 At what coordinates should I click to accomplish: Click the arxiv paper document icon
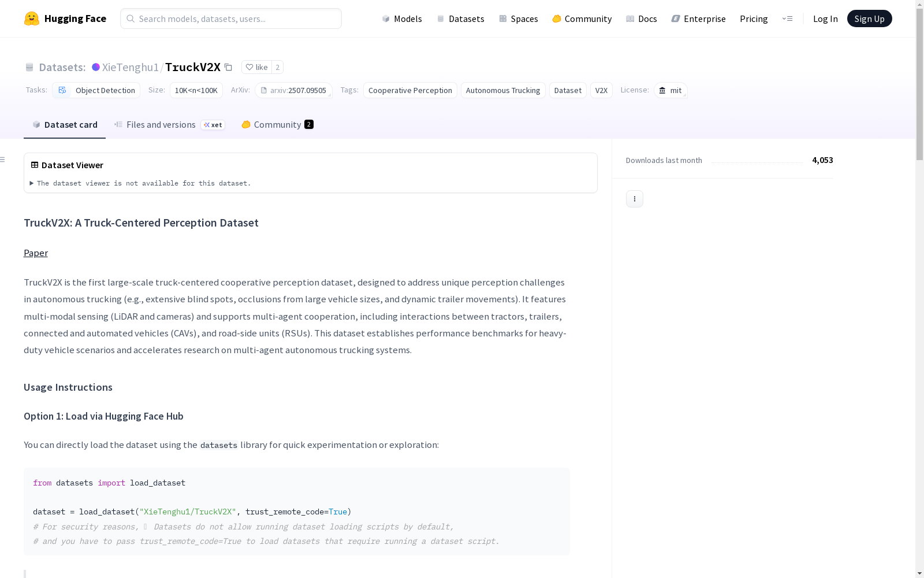(x=264, y=90)
